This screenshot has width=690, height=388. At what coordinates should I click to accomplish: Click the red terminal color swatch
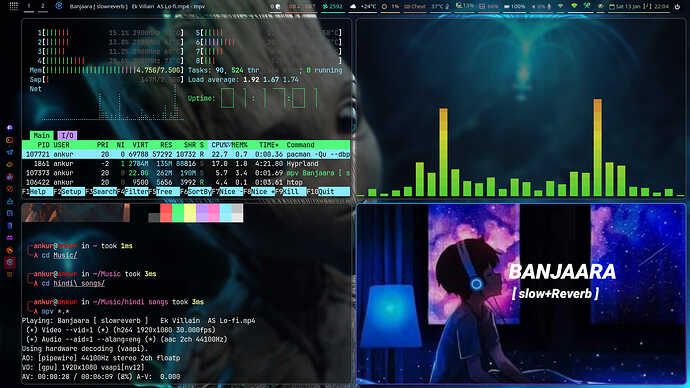[166, 213]
